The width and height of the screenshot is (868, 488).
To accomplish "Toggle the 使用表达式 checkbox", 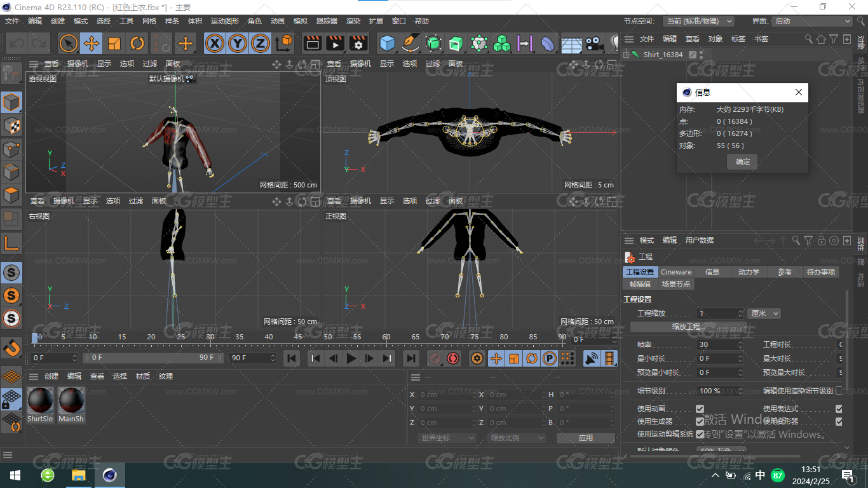I will (x=839, y=409).
